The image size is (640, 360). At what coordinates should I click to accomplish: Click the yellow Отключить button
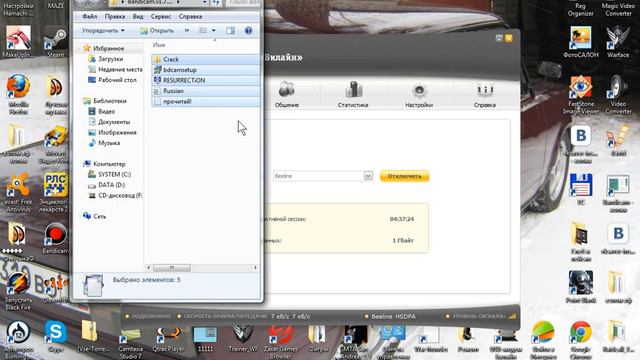404,176
